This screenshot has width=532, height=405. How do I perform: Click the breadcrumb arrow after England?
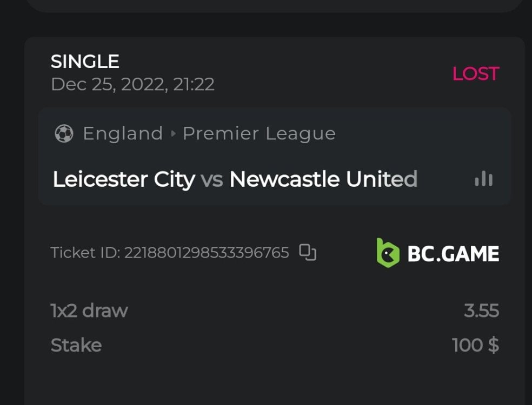(x=173, y=133)
